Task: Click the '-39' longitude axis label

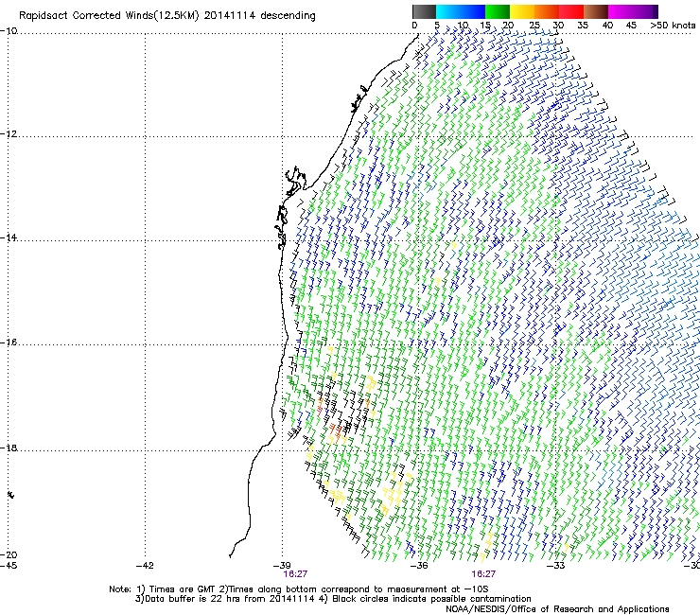Action: pyautogui.click(x=282, y=566)
